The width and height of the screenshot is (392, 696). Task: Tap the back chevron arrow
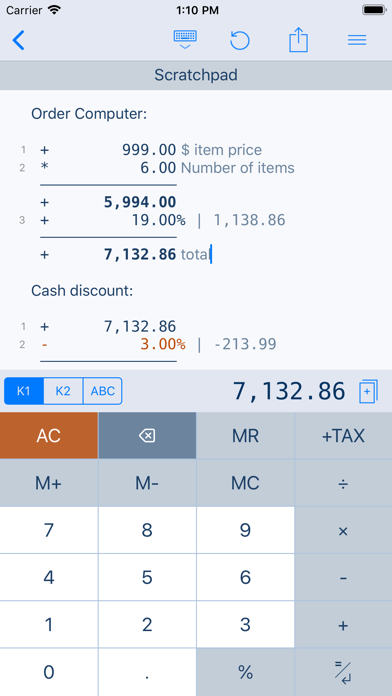pyautogui.click(x=18, y=40)
